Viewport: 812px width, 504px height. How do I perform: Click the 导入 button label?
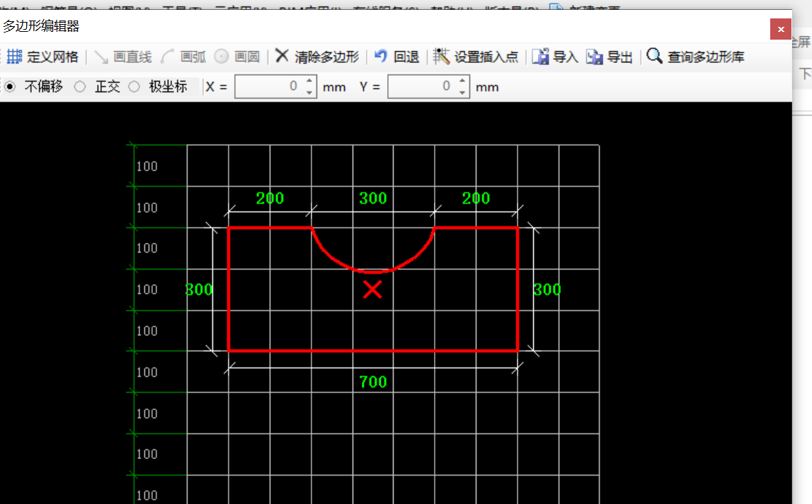pos(566,57)
